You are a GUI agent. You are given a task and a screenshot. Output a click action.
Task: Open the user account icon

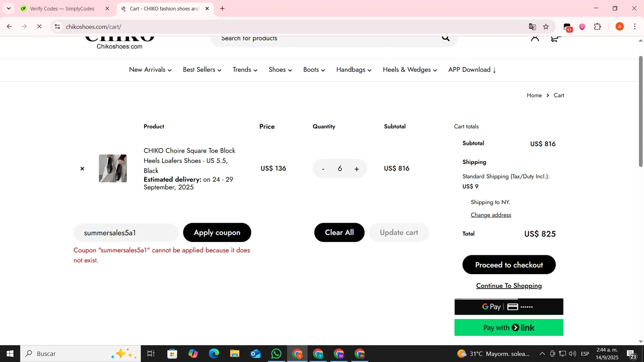click(x=535, y=39)
